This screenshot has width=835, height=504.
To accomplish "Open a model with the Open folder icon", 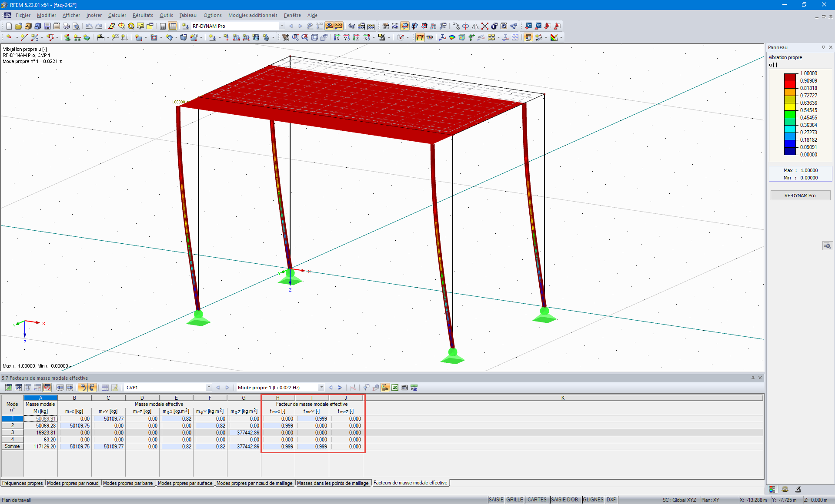I will coord(18,26).
